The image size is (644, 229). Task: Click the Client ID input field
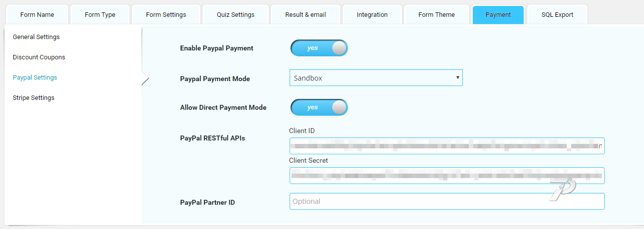[446, 146]
